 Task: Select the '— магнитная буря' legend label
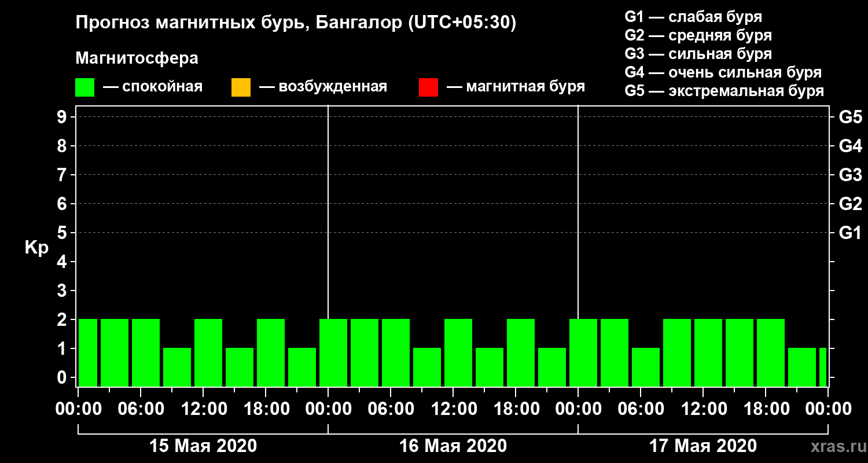tap(516, 87)
